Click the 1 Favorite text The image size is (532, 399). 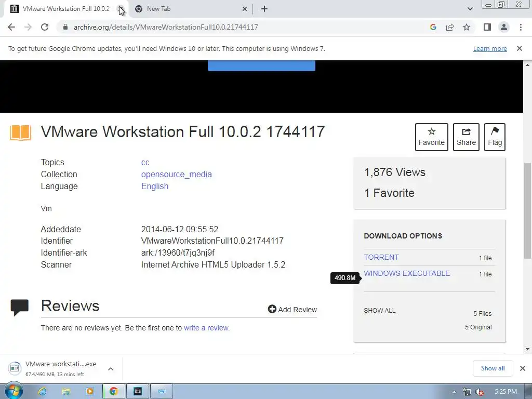(x=389, y=193)
